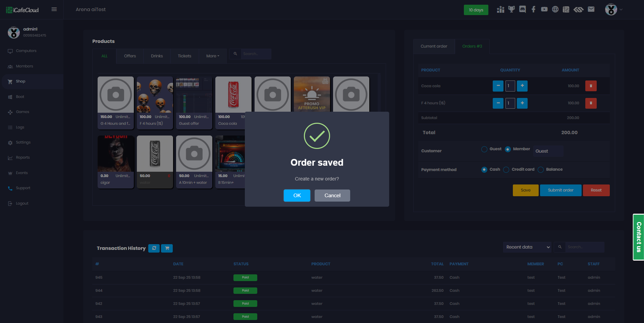Select the PROMO AFTERRUSH VIP product
644x323 pixels.
(x=312, y=94)
